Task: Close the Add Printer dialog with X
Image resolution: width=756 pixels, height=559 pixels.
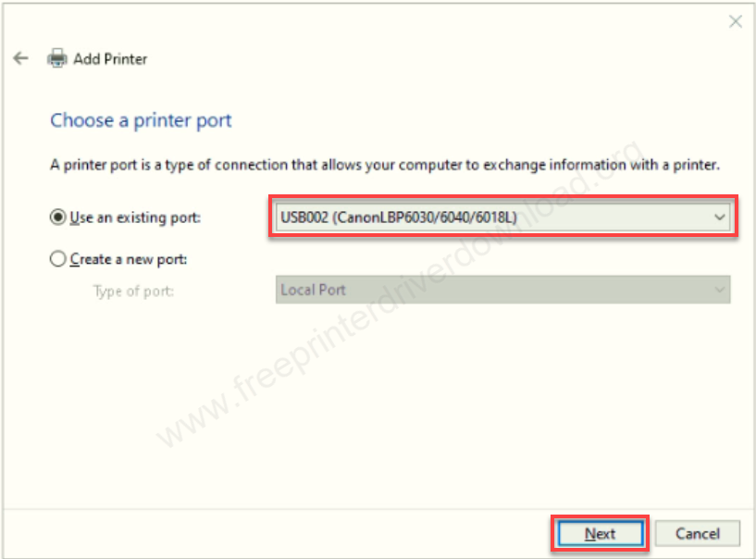Action: [x=736, y=21]
